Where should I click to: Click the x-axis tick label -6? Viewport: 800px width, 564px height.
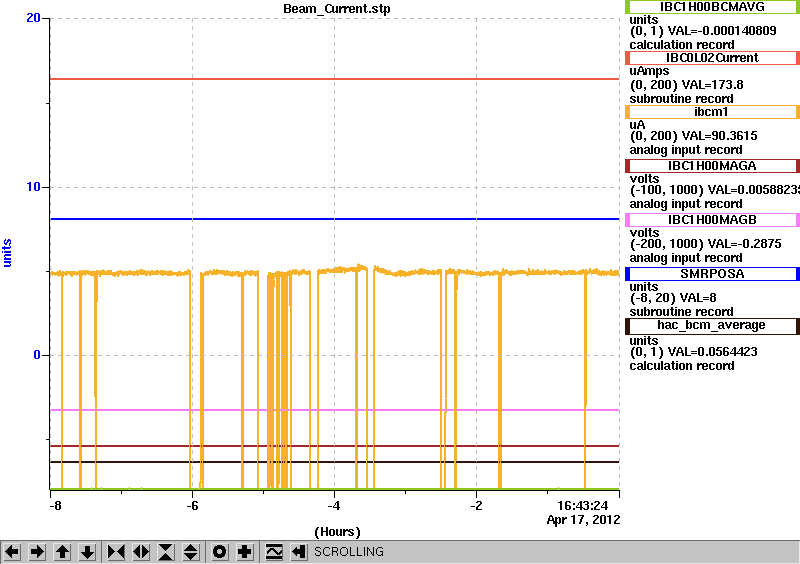pos(192,506)
